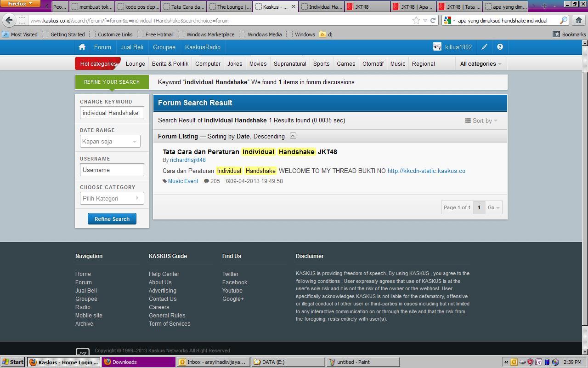Open the Most Visited bookmark
The width and height of the screenshot is (588, 368).
pyautogui.click(x=20, y=34)
